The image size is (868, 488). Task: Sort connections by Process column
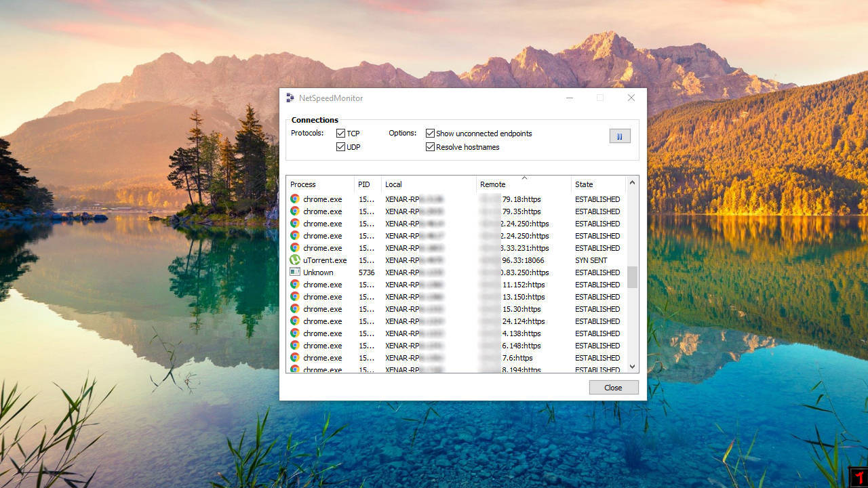point(320,184)
